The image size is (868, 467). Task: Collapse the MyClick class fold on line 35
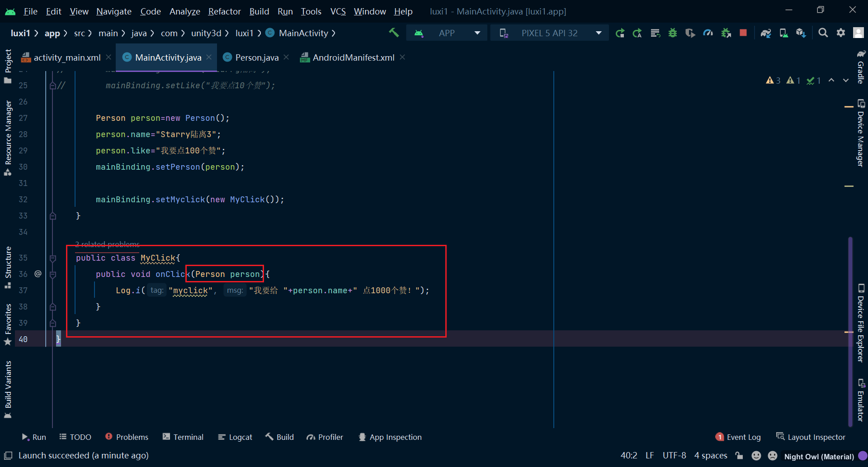[53, 258]
